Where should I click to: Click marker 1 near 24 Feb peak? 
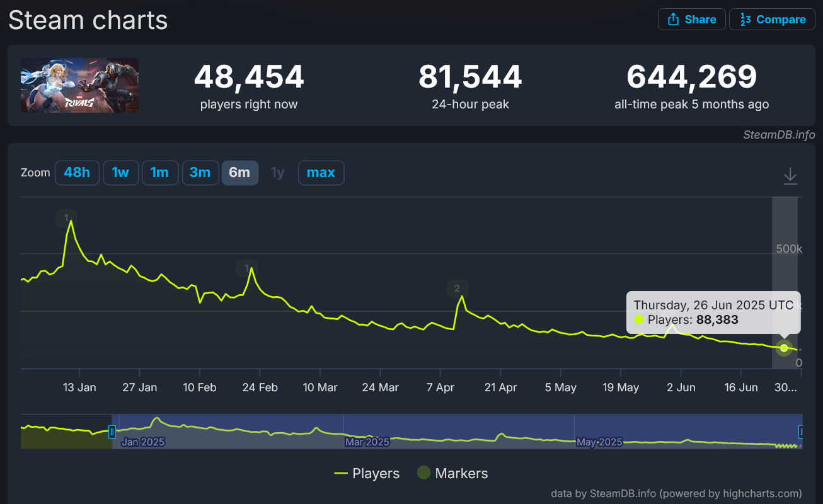[x=246, y=268]
